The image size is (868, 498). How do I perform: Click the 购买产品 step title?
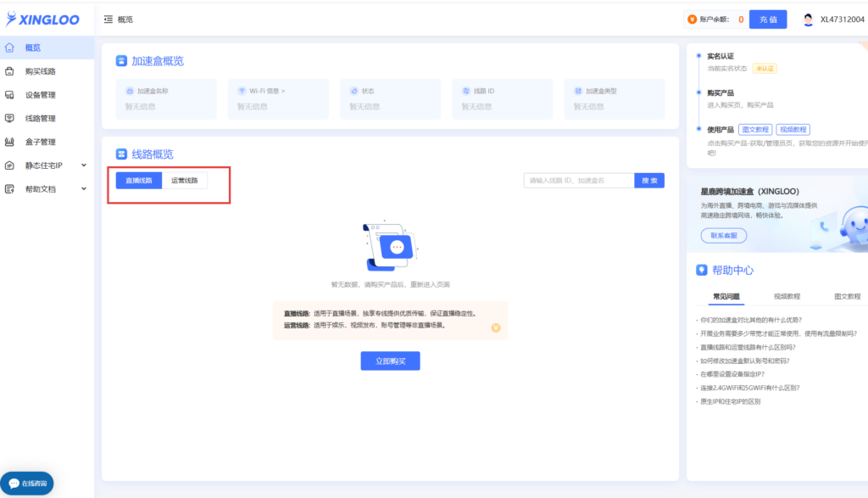coord(721,93)
